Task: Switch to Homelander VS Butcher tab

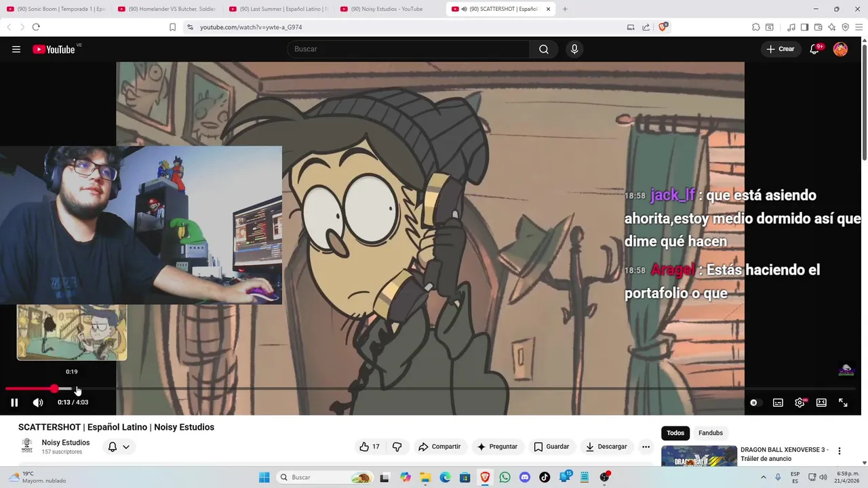Action: (167, 9)
